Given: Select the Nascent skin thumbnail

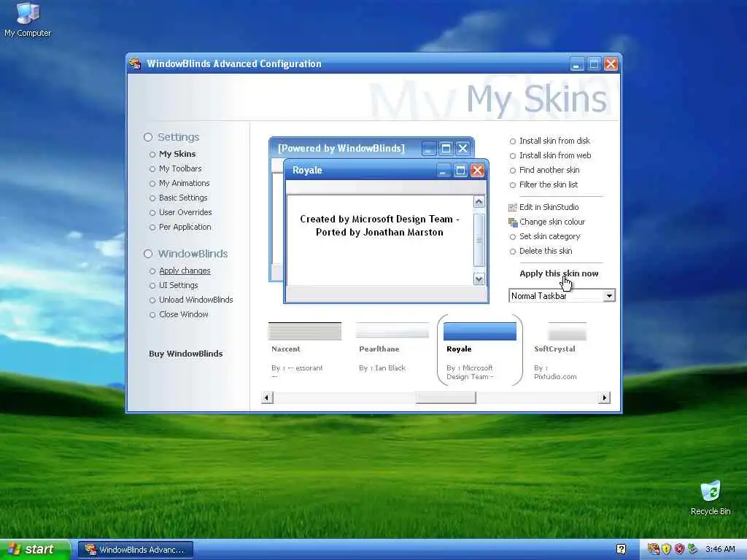Looking at the screenshot, I should [305, 332].
